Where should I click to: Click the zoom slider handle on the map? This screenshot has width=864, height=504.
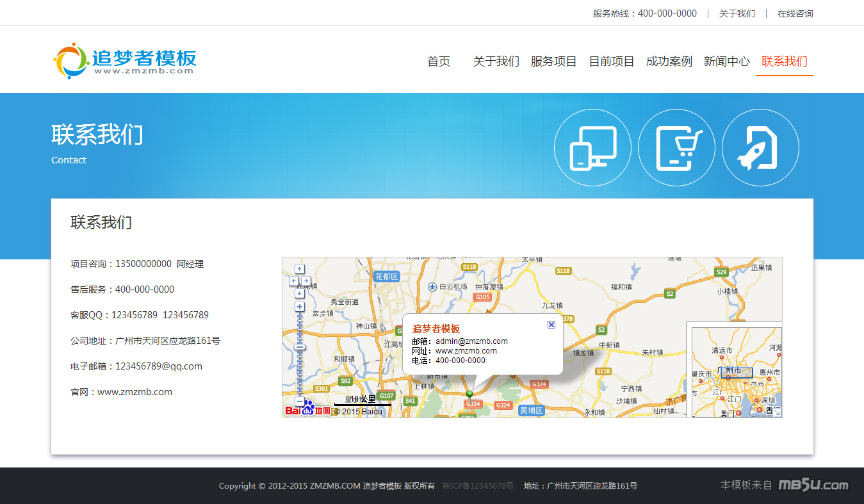(x=300, y=347)
